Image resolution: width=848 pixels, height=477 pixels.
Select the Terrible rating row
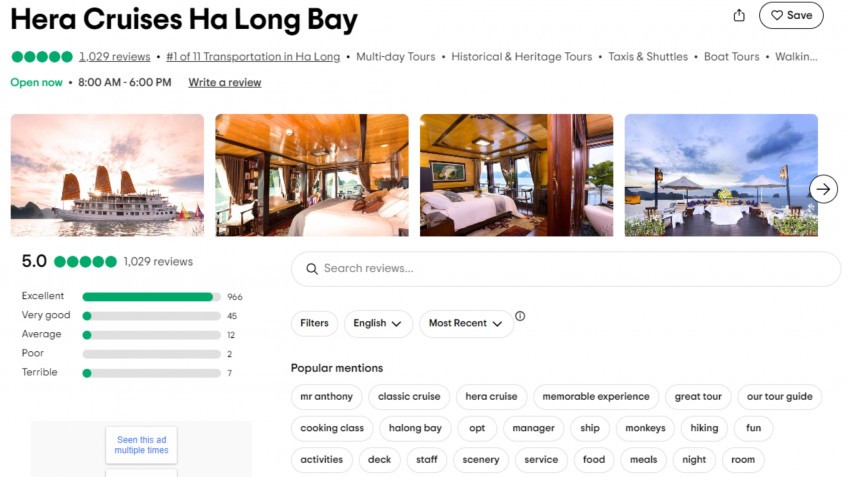click(151, 373)
